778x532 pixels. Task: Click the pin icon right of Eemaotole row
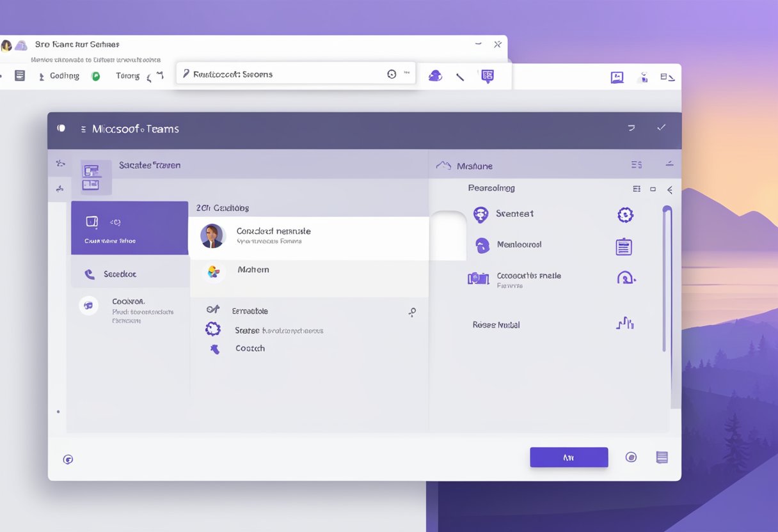click(412, 312)
